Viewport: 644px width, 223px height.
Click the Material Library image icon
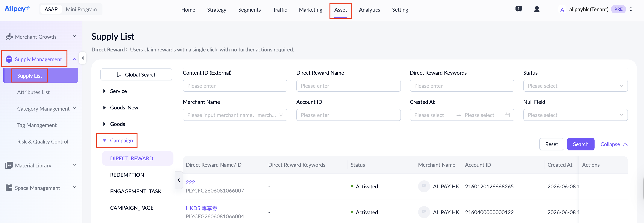(x=9, y=165)
